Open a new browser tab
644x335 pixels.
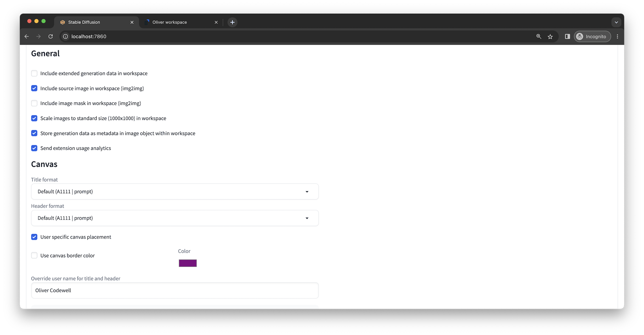[232, 22]
